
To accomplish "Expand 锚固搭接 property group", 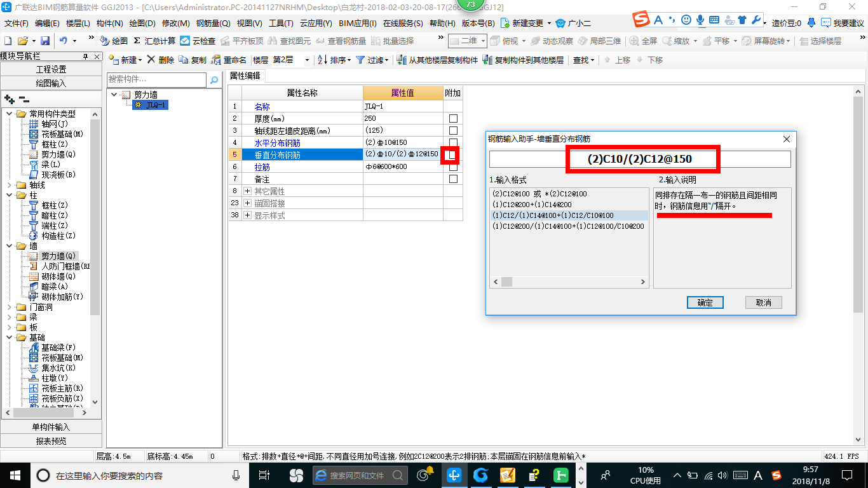I will click(x=248, y=203).
